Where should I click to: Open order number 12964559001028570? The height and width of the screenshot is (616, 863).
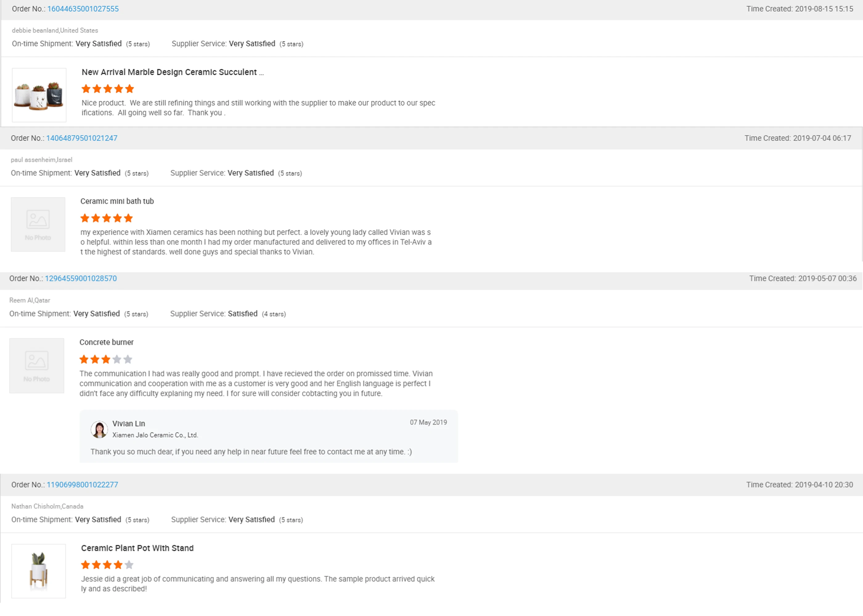81,278
